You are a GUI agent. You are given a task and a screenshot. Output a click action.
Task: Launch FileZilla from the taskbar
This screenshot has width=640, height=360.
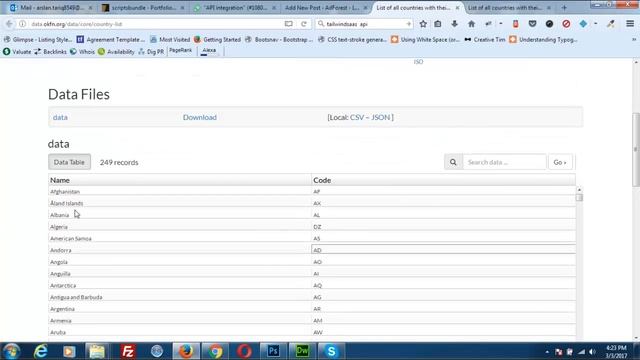point(128,351)
